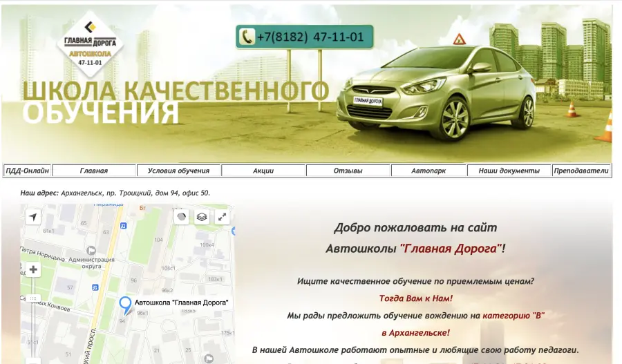
Task: Open the Наши документы menu item
Action: (509, 171)
